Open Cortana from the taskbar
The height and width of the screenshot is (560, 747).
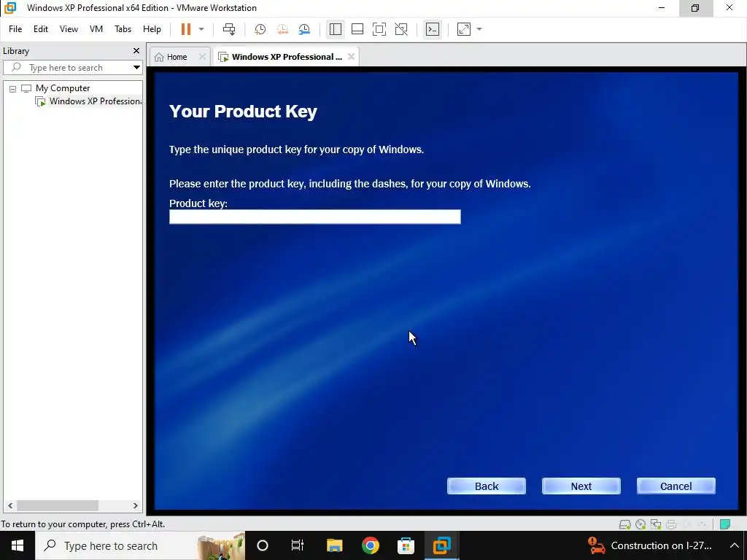click(x=263, y=545)
